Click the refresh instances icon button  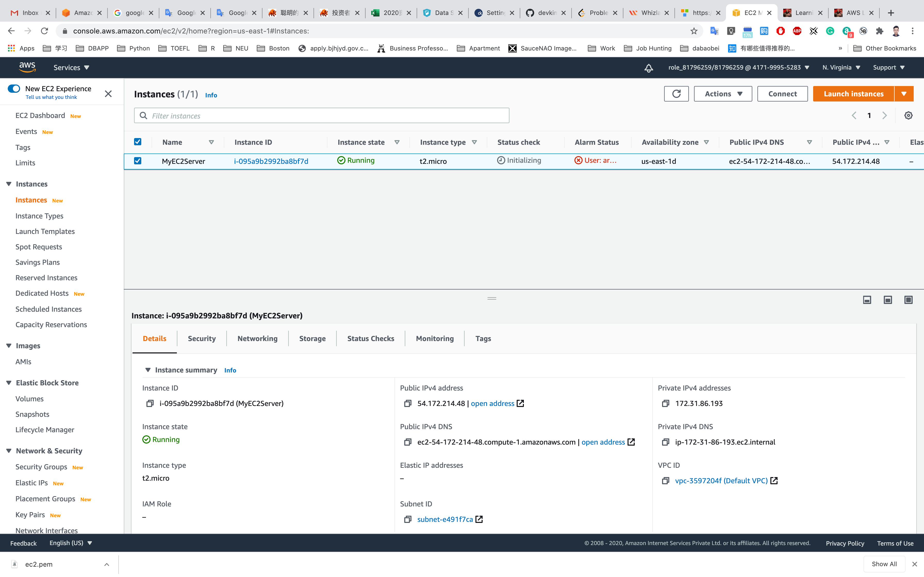click(x=676, y=94)
